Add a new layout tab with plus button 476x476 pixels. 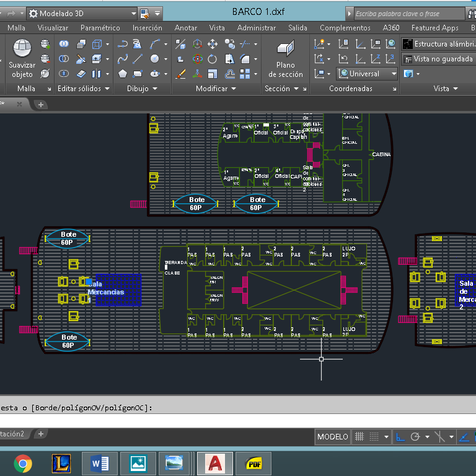click(41, 434)
